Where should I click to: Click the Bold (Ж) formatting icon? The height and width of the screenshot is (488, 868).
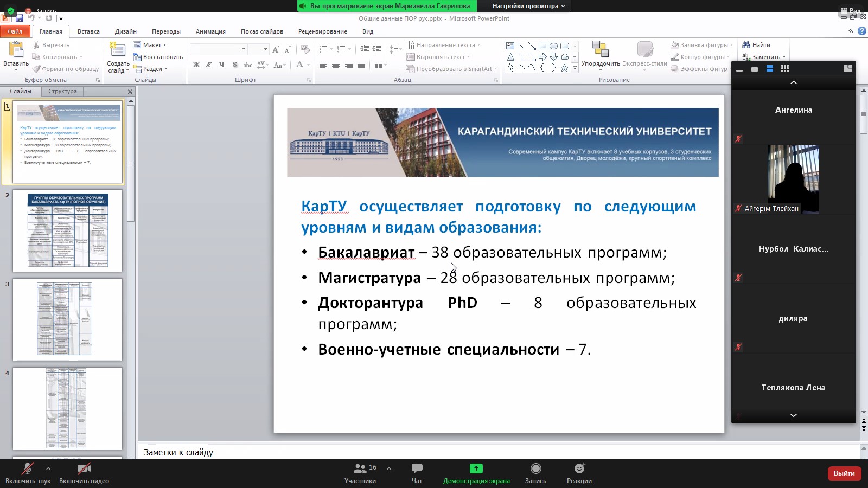point(196,65)
